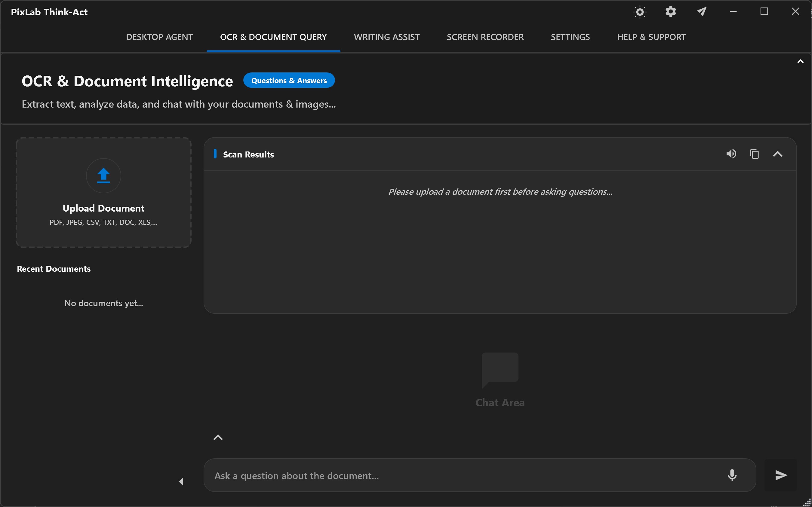Click the Questions & Answers badge
Viewport: 812px width, 507px height.
coord(289,81)
